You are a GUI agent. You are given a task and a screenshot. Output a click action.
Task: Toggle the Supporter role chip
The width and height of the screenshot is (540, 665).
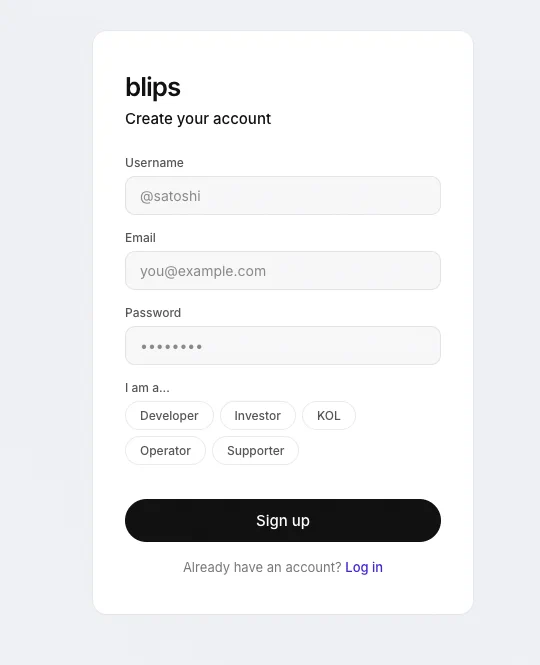(x=255, y=450)
